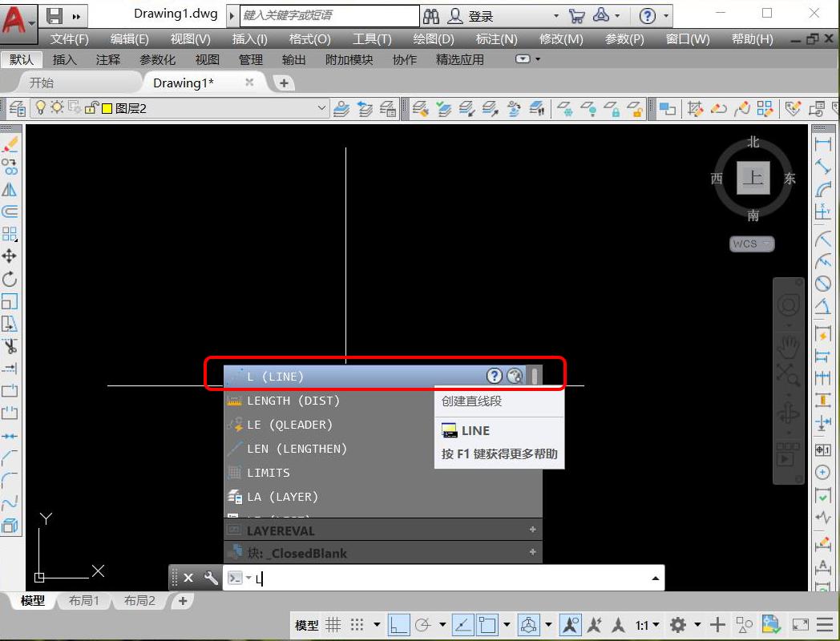
Task: Select the Erase tool in left toolbar
Action: click(x=10, y=145)
